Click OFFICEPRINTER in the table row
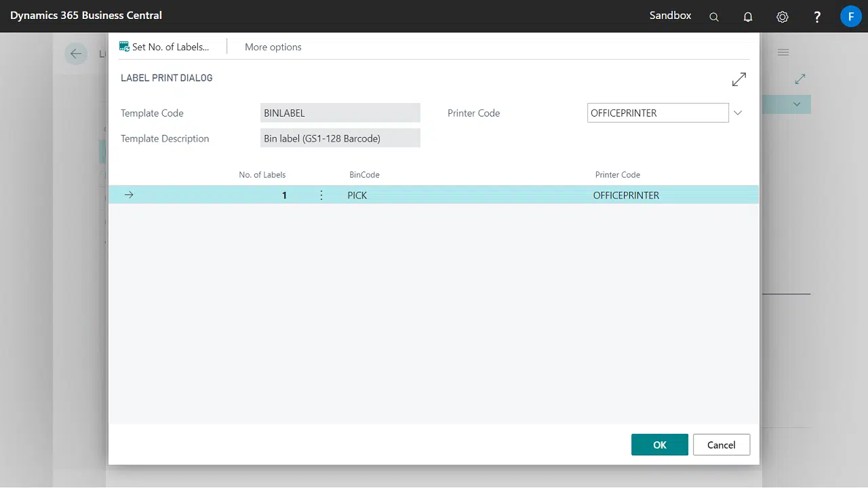The height and width of the screenshot is (488, 868). [626, 195]
